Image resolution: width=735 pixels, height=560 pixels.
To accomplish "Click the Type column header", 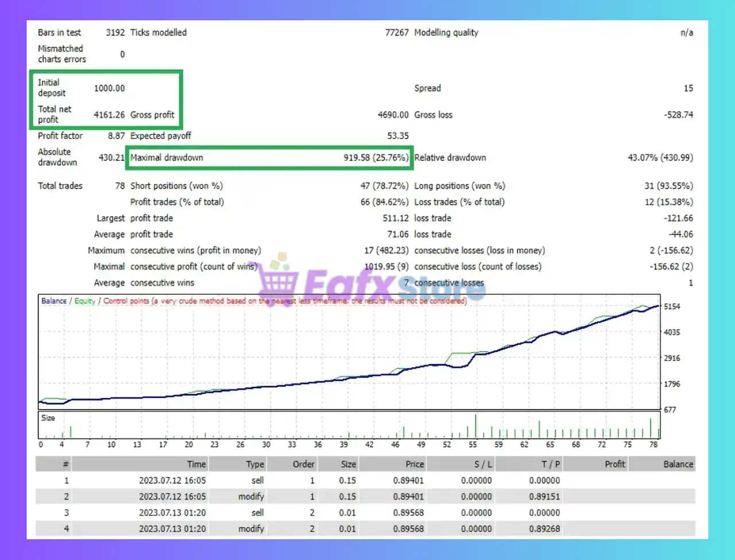I will [x=255, y=464].
